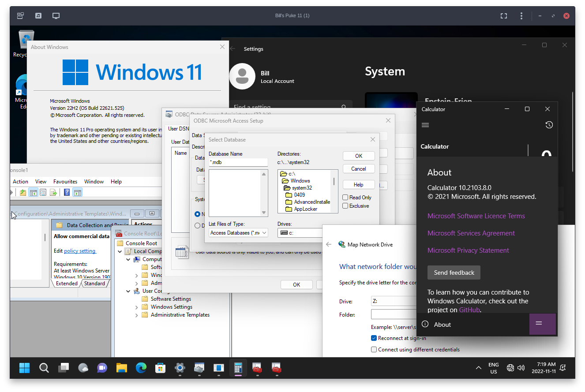Click the back arrow in the Settings window
The width and height of the screenshot is (585, 392).
[x=233, y=49]
